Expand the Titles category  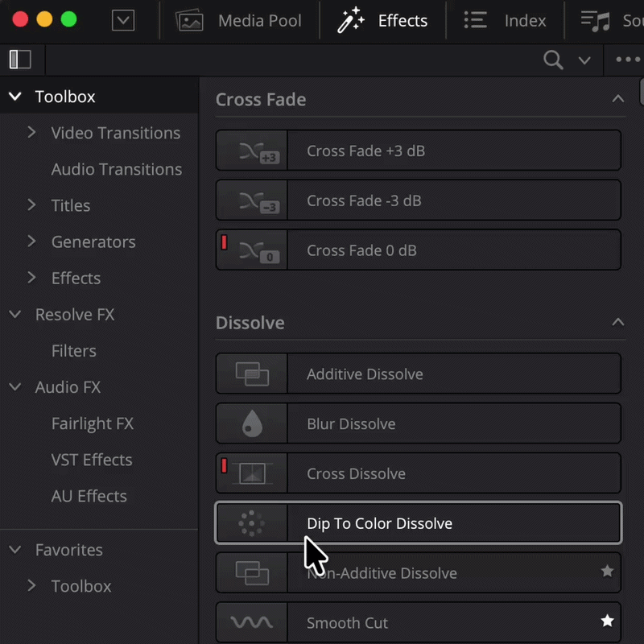pos(31,205)
